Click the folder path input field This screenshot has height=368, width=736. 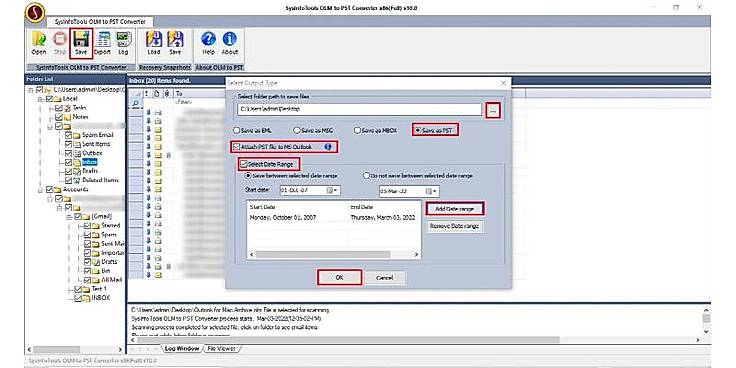tap(359, 109)
